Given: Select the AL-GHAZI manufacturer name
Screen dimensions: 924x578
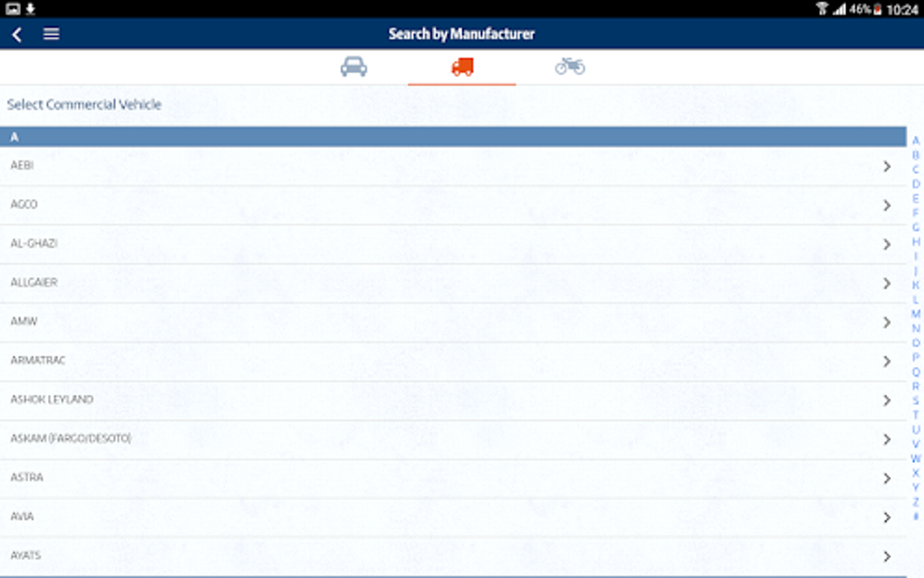Looking at the screenshot, I should [x=34, y=243].
